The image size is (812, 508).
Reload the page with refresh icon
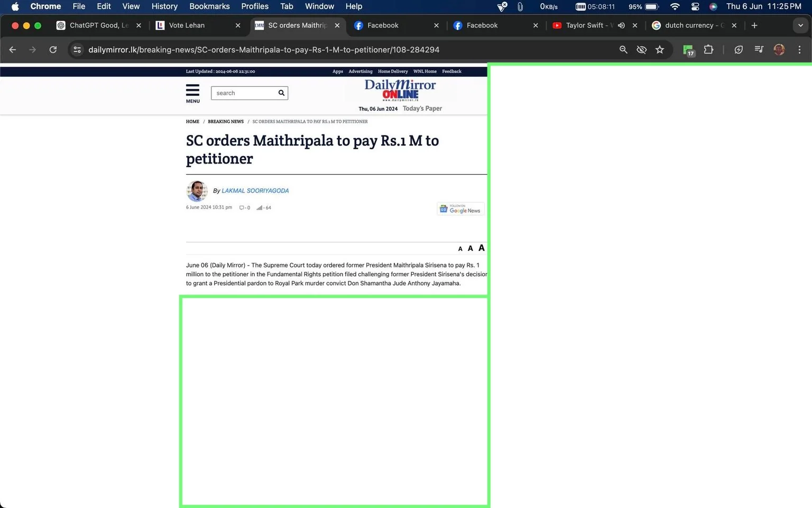53,50
